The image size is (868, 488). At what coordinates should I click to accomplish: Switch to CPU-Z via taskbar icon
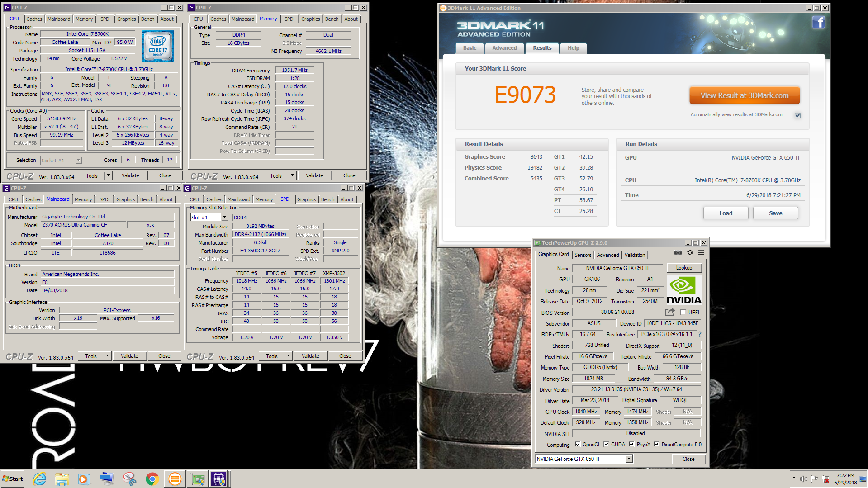click(219, 479)
